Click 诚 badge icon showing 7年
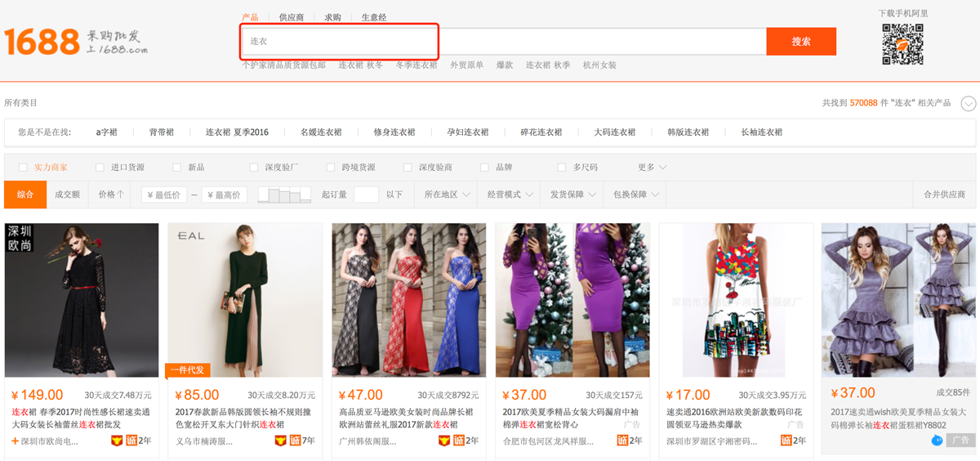 (x=295, y=441)
